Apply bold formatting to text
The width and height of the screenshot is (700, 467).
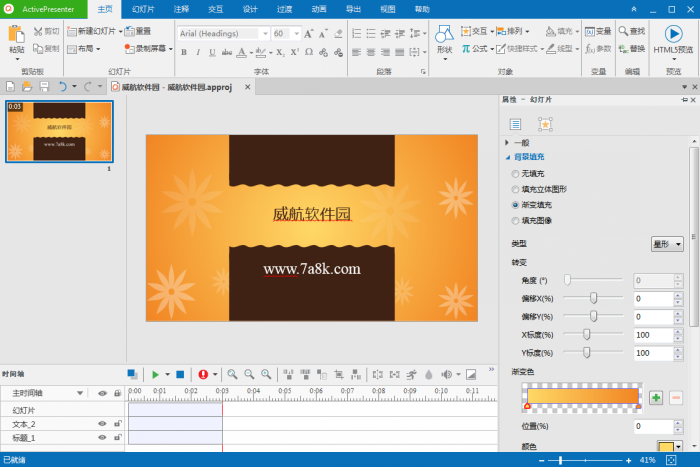pos(184,52)
